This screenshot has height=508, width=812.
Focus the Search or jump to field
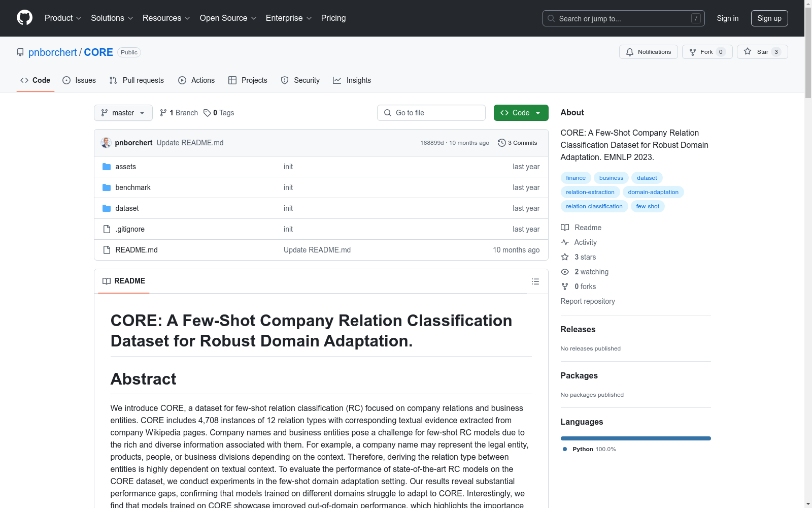click(624, 18)
